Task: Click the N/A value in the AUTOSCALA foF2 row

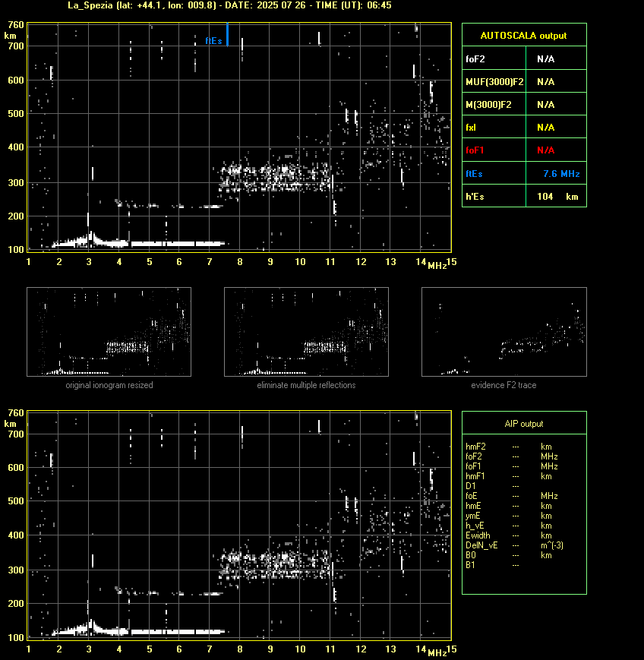Action: tap(545, 59)
